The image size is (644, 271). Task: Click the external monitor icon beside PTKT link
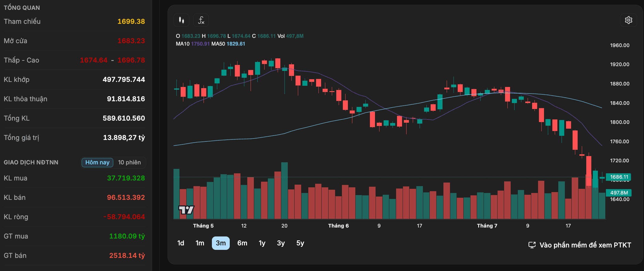[x=532, y=245]
